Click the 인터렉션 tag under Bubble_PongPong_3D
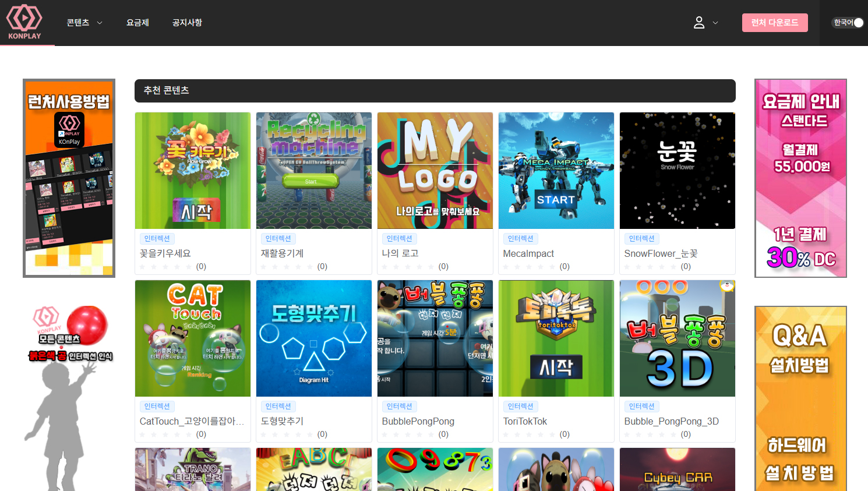The width and height of the screenshot is (868, 491). pyautogui.click(x=641, y=407)
